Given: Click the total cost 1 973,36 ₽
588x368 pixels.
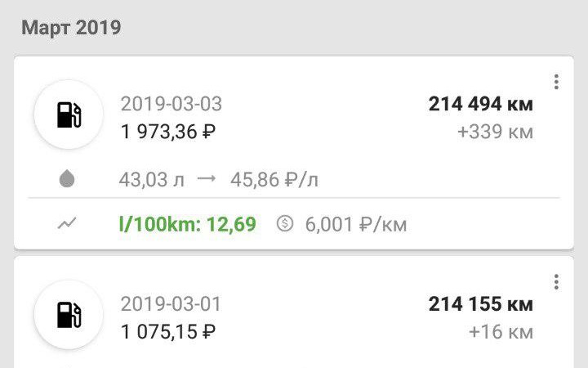Looking at the screenshot, I should coord(168,131).
